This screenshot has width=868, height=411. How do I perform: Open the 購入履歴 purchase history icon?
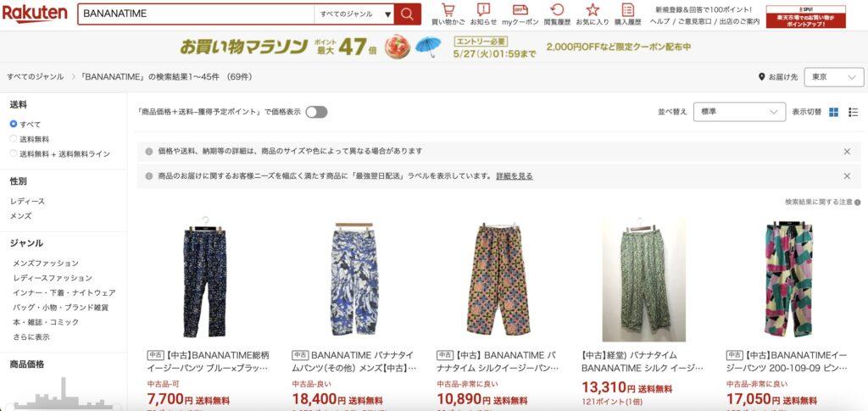click(628, 14)
